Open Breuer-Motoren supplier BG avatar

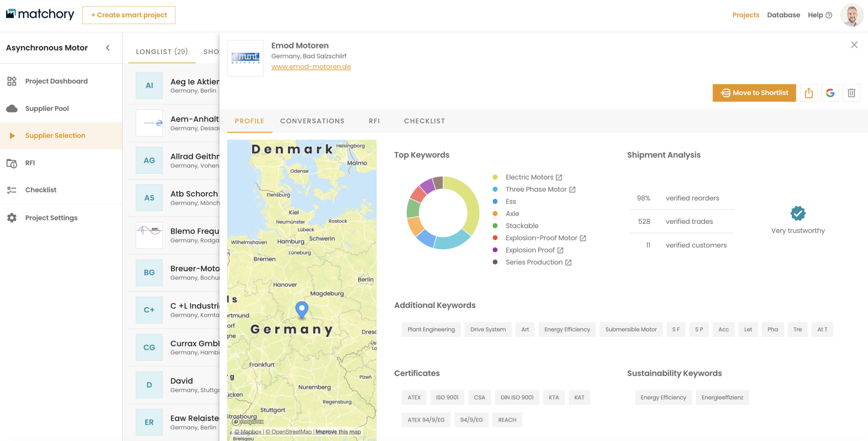click(x=149, y=272)
